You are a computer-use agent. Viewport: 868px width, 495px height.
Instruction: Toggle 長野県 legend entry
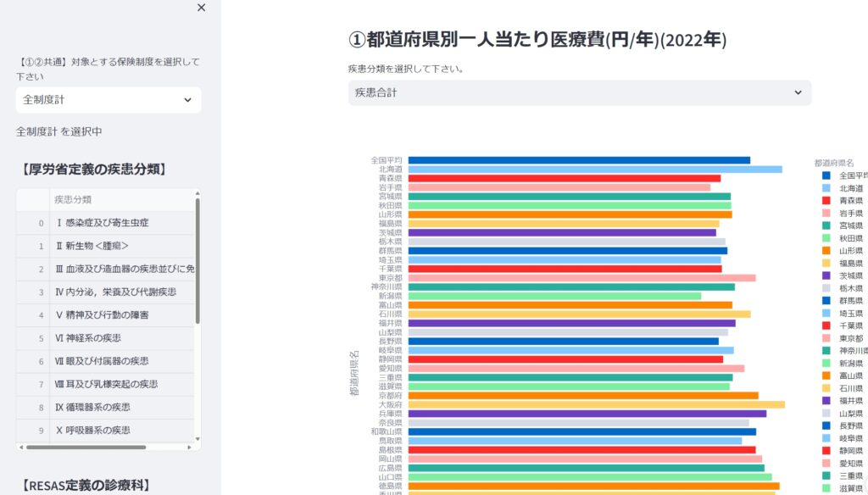tap(843, 426)
